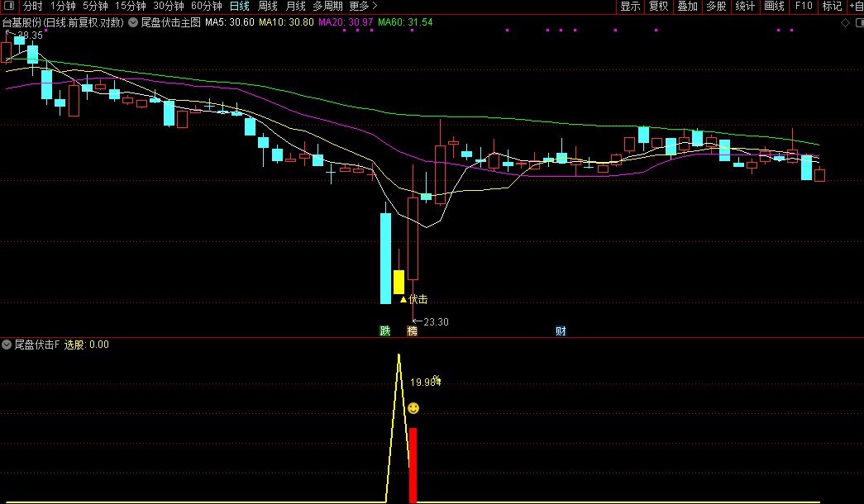The height and width of the screenshot is (504, 864).
Task: Select the 月线 monthly tab
Action: pos(296,6)
